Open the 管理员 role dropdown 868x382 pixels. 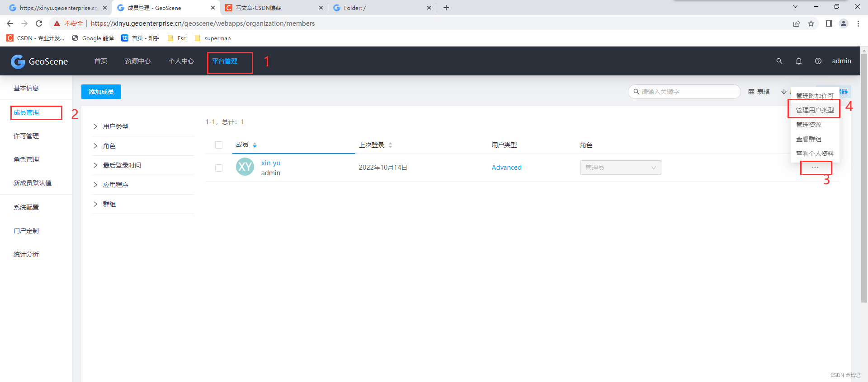click(620, 168)
